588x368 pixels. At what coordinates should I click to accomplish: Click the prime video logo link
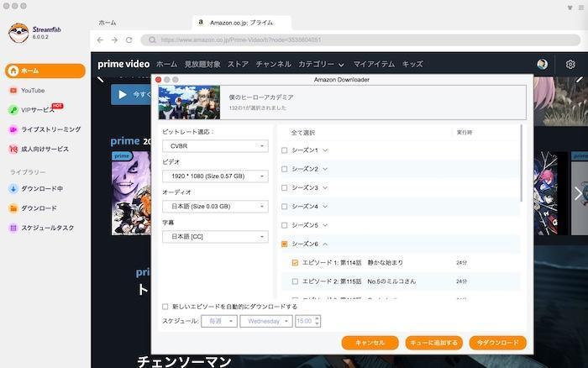pos(123,64)
